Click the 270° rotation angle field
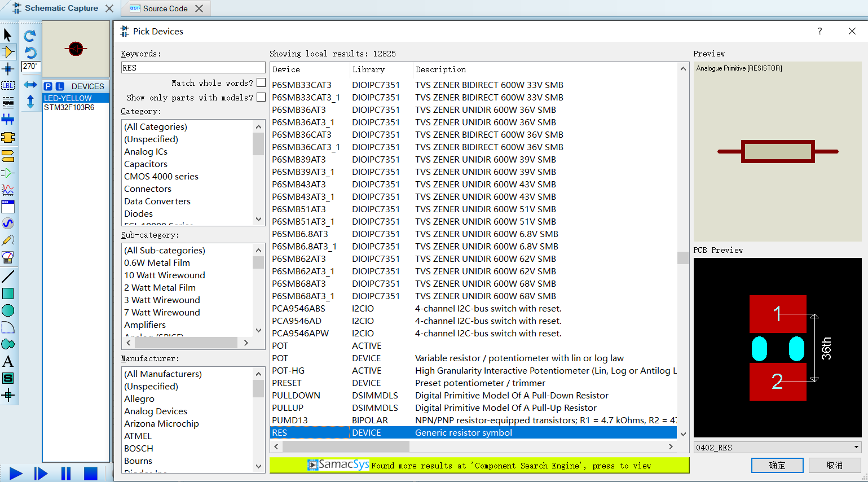This screenshot has height=482, width=868. (30, 67)
